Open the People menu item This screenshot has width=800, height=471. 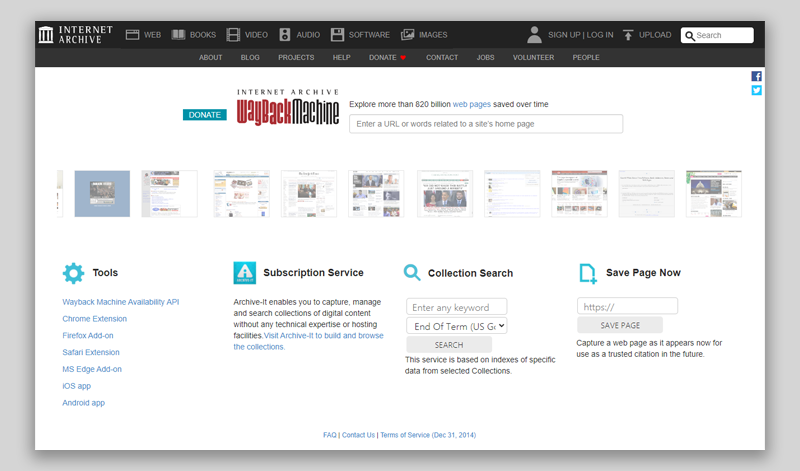click(x=586, y=58)
